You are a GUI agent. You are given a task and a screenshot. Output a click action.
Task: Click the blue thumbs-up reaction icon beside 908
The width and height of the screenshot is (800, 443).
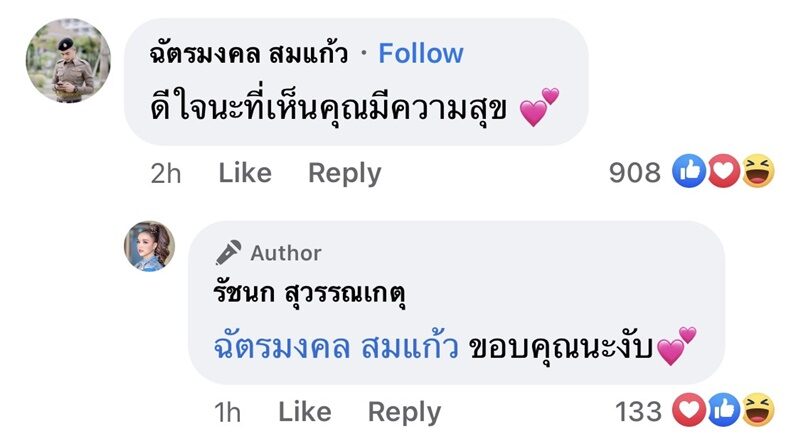(690, 173)
